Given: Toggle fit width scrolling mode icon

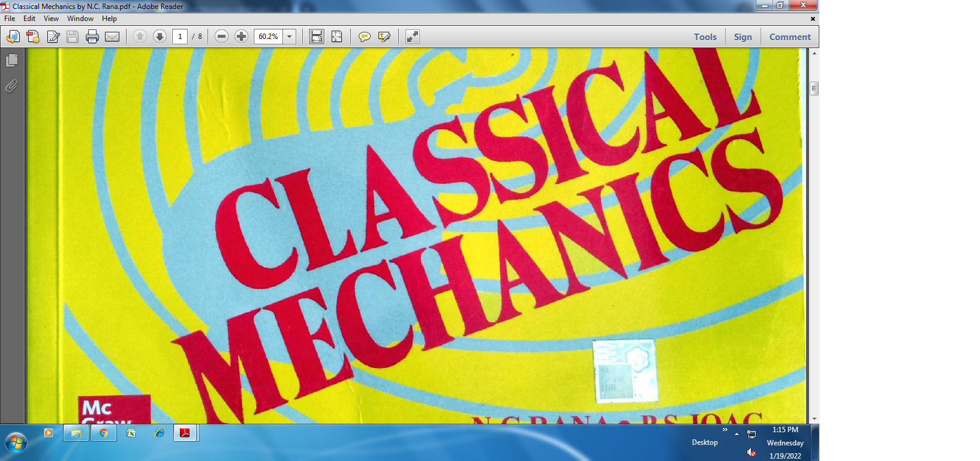Looking at the screenshot, I should click(x=316, y=37).
